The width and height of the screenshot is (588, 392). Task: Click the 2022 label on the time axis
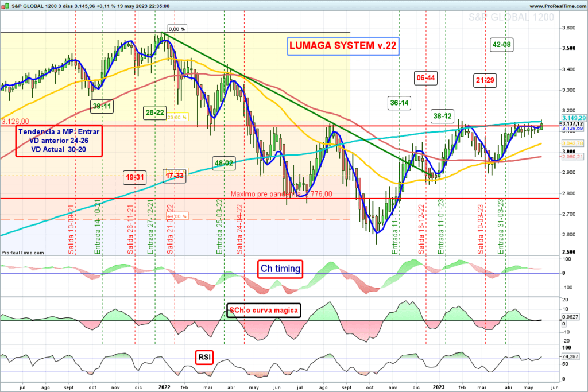pos(165,387)
